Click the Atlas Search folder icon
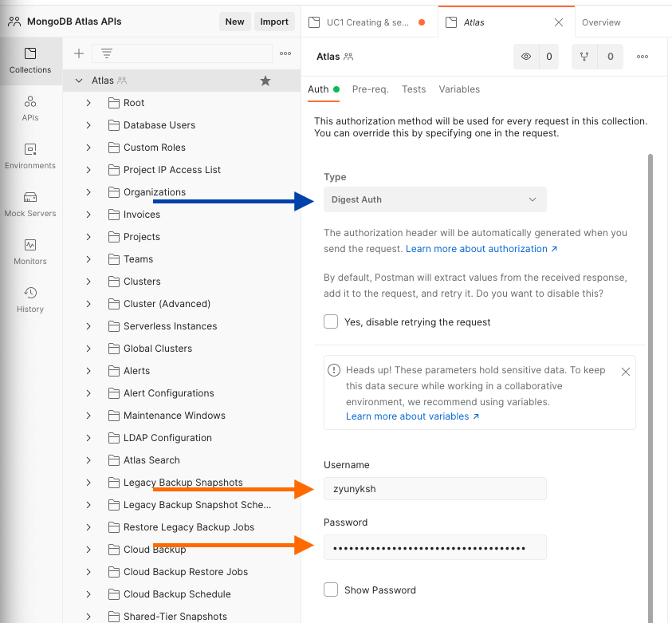672x623 pixels. click(113, 460)
